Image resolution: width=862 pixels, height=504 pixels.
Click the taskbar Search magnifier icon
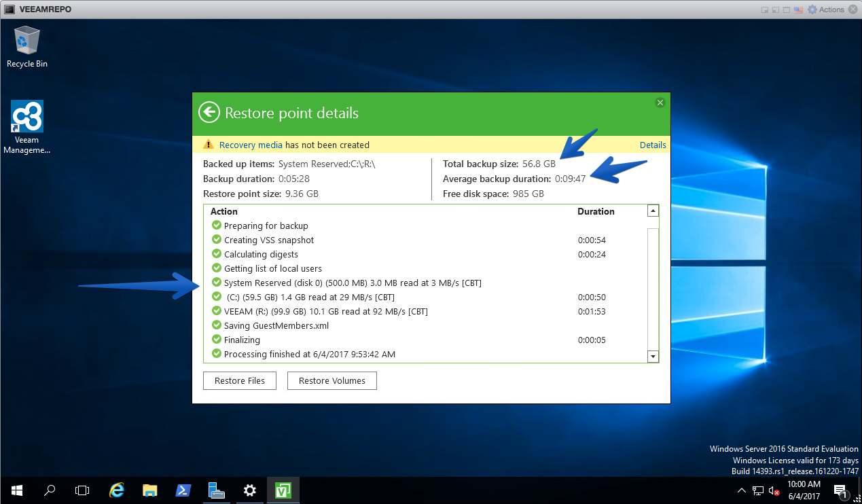point(50,490)
